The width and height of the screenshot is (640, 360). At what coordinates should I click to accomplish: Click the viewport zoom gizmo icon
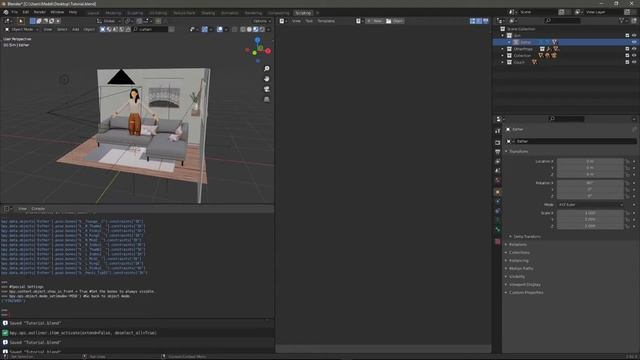[267, 69]
